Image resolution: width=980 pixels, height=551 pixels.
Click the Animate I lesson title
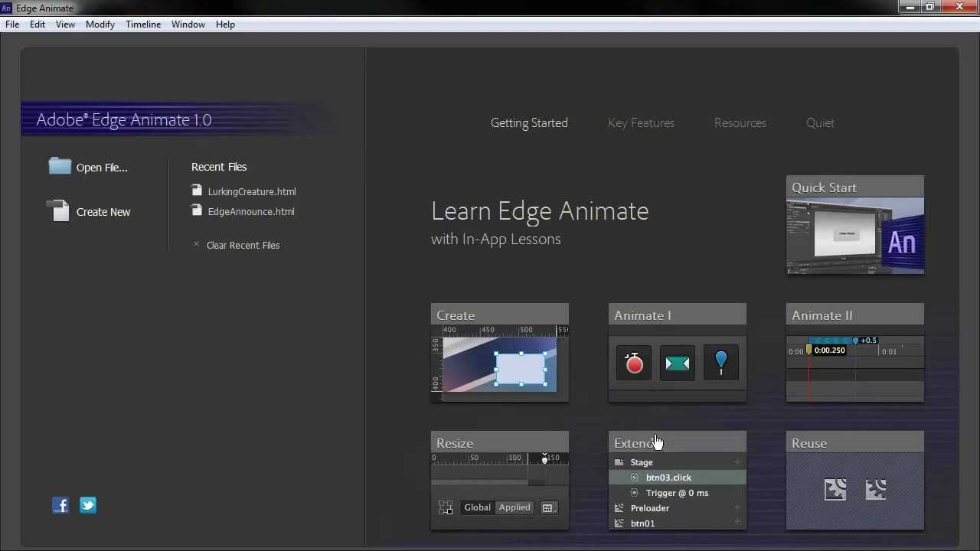[642, 315]
